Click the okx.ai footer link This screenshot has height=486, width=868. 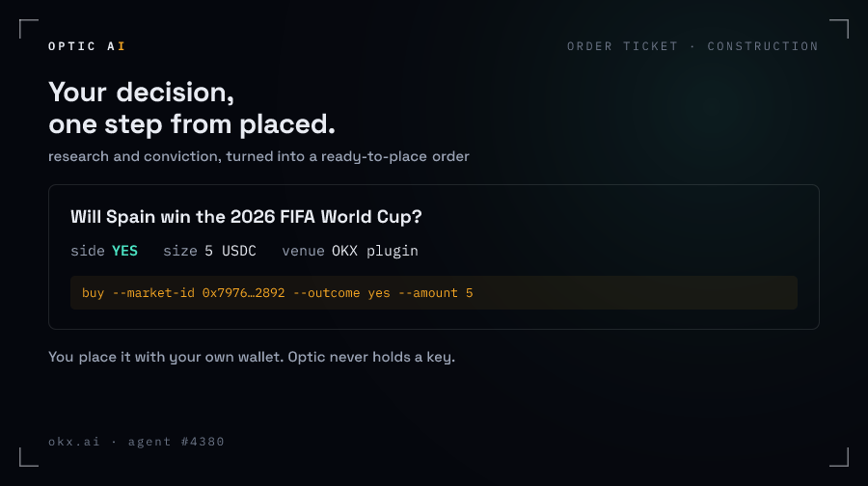tap(74, 442)
